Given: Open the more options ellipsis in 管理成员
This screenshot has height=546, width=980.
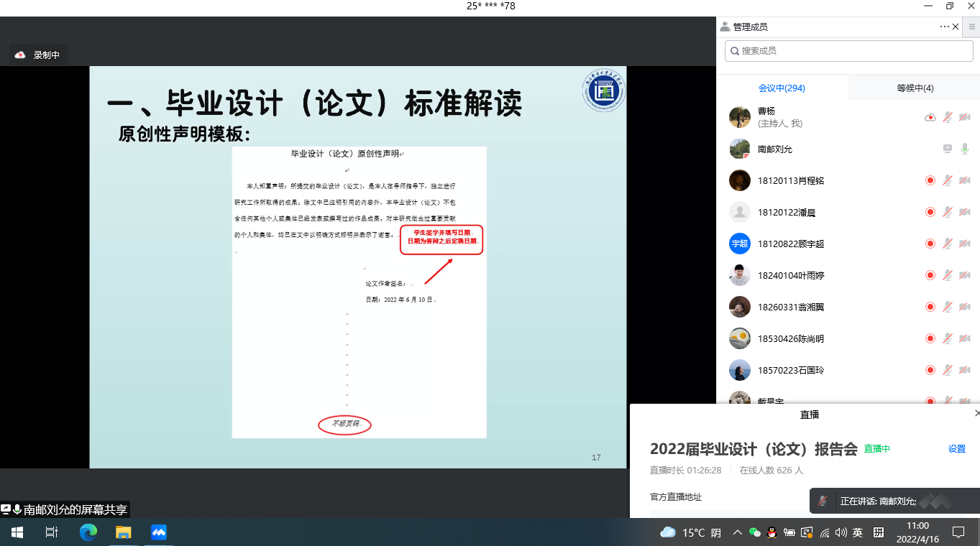Looking at the screenshot, I should [x=944, y=27].
